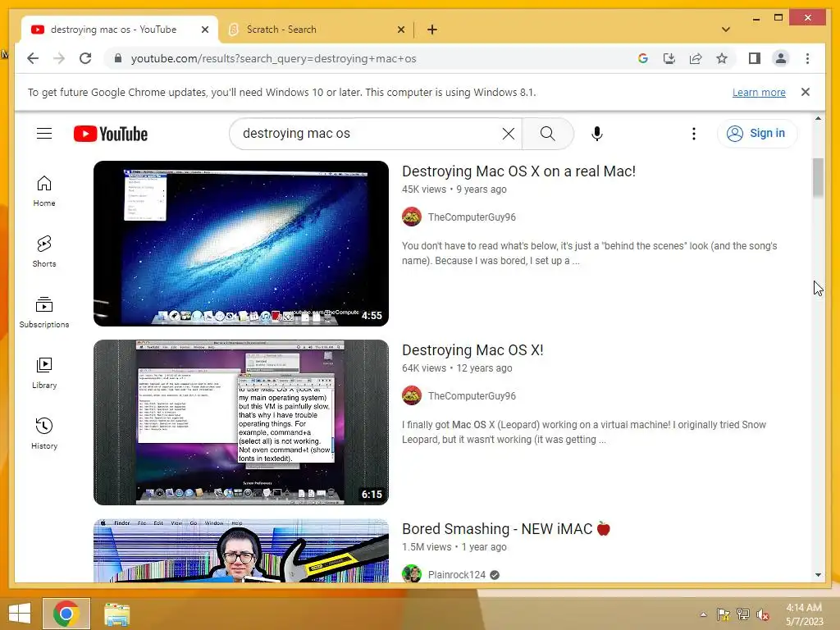Reload the YouTube page
This screenshot has width=840, height=630.
[85, 58]
